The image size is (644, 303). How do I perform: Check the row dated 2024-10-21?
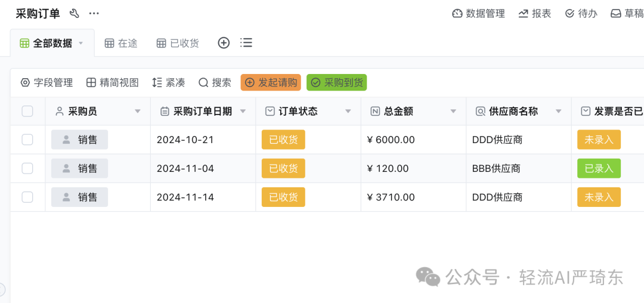click(x=27, y=140)
